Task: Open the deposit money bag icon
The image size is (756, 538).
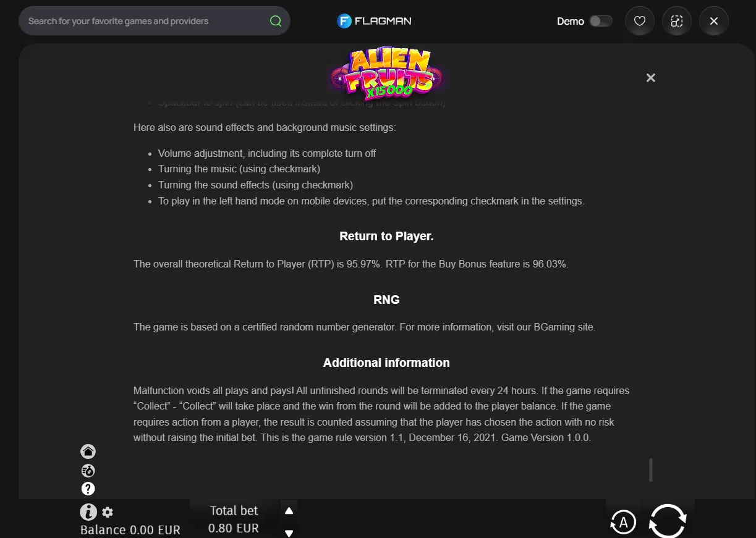Action: [x=88, y=471]
